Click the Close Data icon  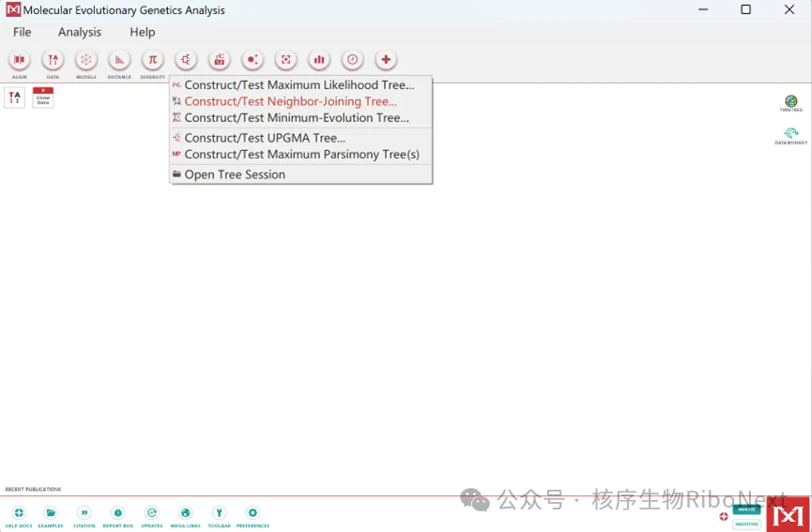(x=43, y=98)
